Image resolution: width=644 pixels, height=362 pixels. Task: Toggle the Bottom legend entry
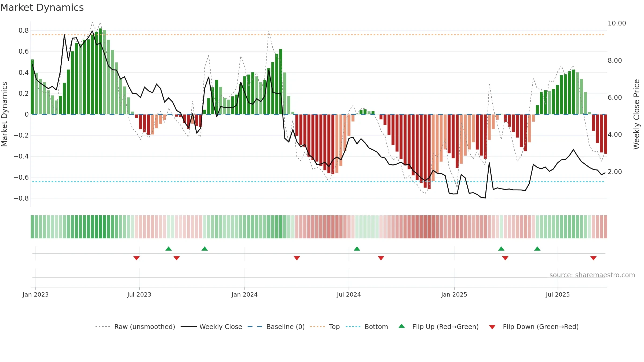tap(367, 327)
